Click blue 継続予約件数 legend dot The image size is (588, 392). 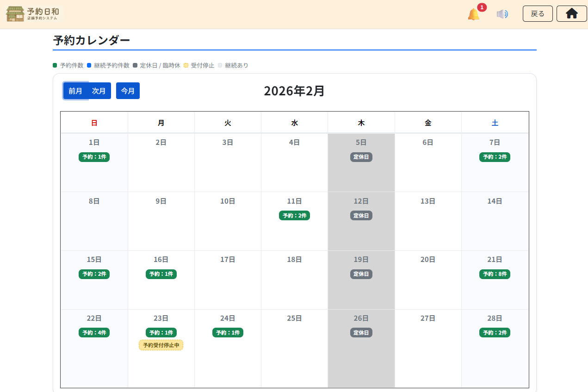[89, 65]
